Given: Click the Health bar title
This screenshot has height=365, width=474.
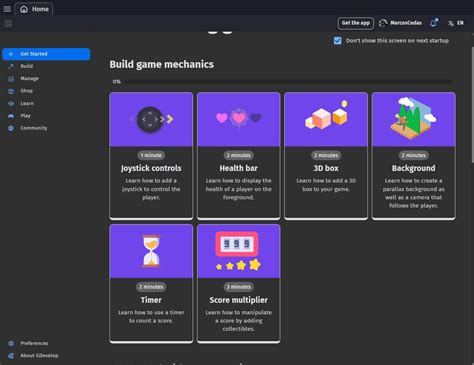Looking at the screenshot, I should (238, 168).
